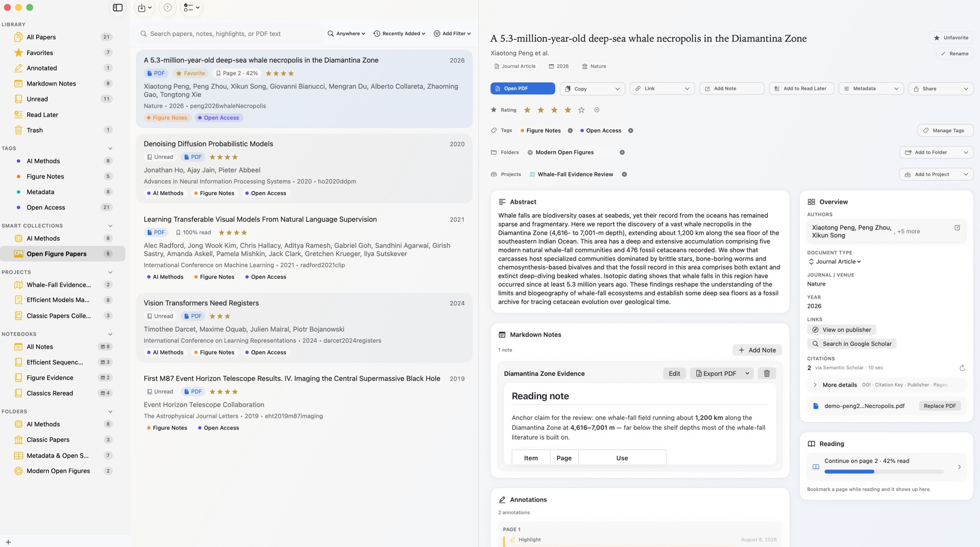The height and width of the screenshot is (547, 980).
Task: Select Open Figure Papers smart collection
Action: click(x=63, y=254)
